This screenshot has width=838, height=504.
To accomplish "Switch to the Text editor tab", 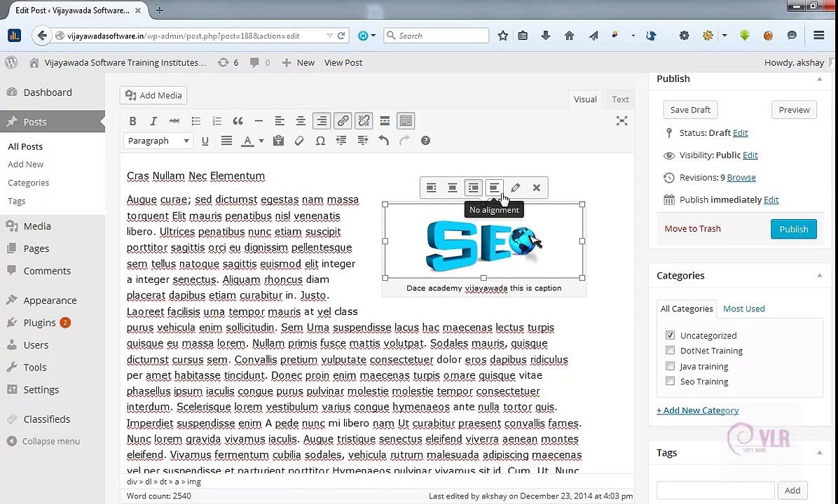I will pos(620,99).
